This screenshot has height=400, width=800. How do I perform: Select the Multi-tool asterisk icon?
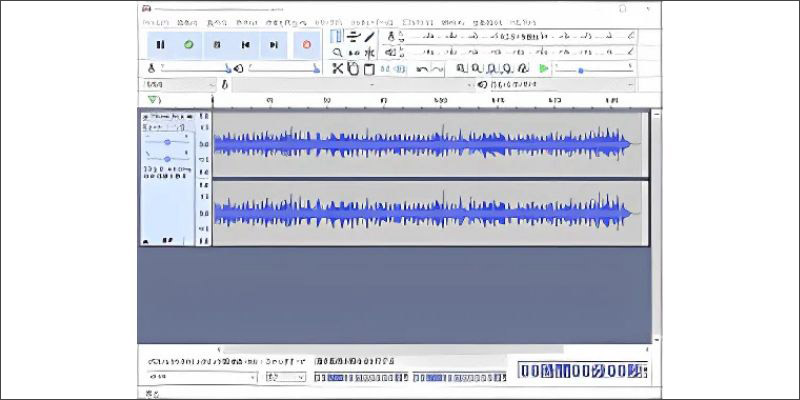coord(369,53)
